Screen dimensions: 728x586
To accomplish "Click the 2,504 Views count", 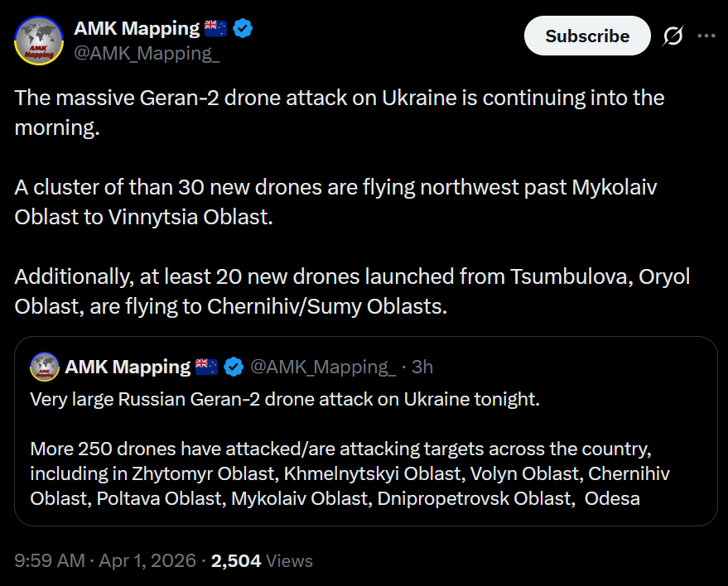I will click(x=262, y=560).
